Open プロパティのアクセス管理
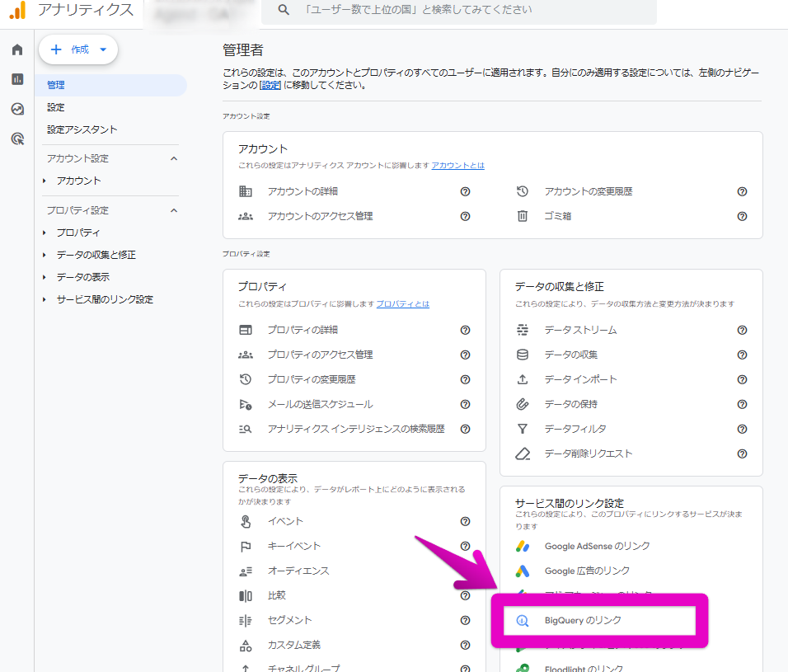This screenshot has height=672, width=788. (320, 355)
